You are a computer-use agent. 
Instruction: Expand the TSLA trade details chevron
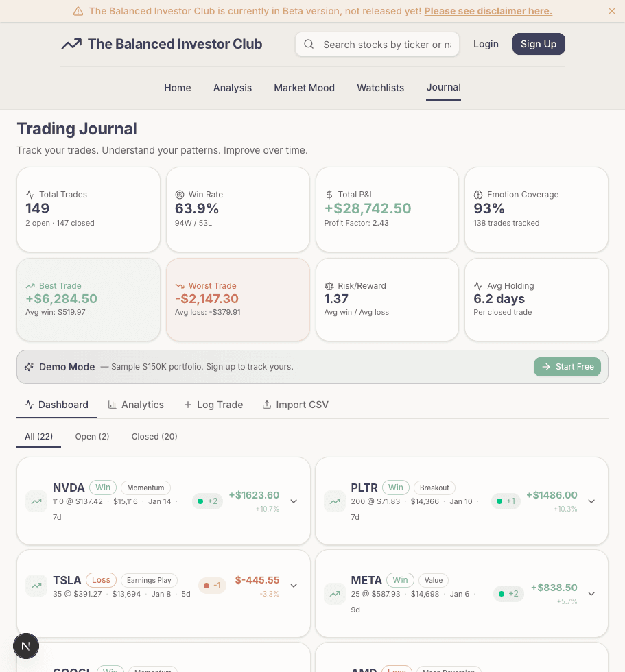point(294,585)
